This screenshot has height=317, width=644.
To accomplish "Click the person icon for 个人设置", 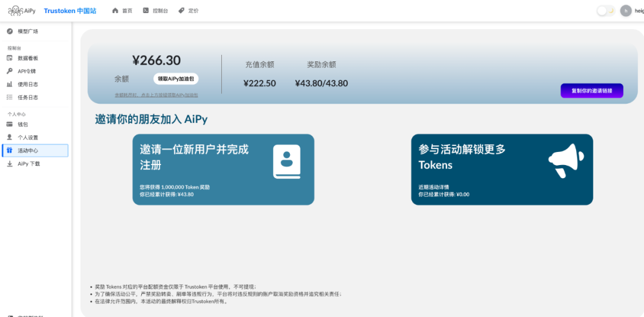I will tap(10, 137).
